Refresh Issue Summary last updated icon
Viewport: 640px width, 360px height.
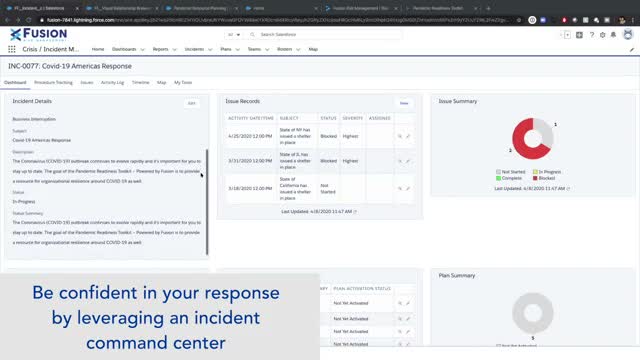click(568, 189)
